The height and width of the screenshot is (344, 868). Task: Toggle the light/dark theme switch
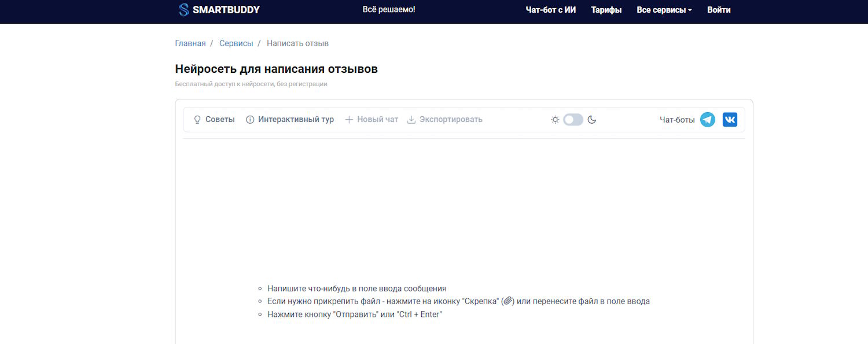click(573, 120)
